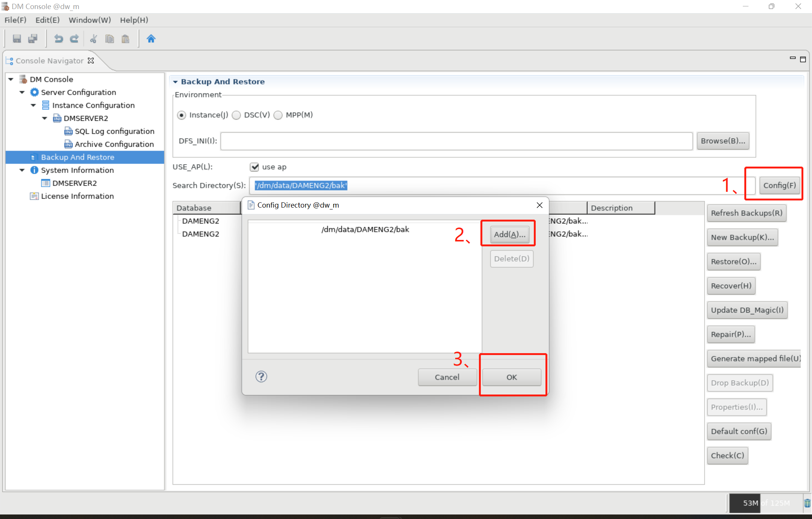
Task: Open the Help(H) menu
Action: pyautogui.click(x=134, y=20)
